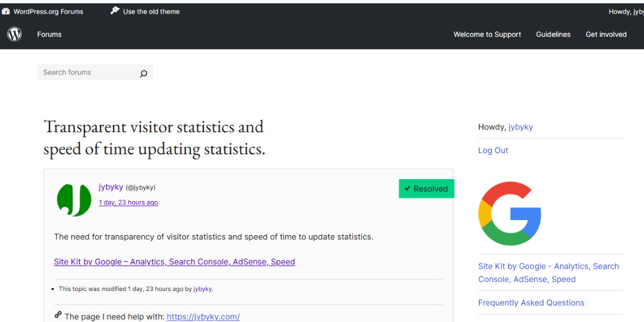
Task: Click post text about transparency of visitor statistics
Action: pyautogui.click(x=214, y=237)
